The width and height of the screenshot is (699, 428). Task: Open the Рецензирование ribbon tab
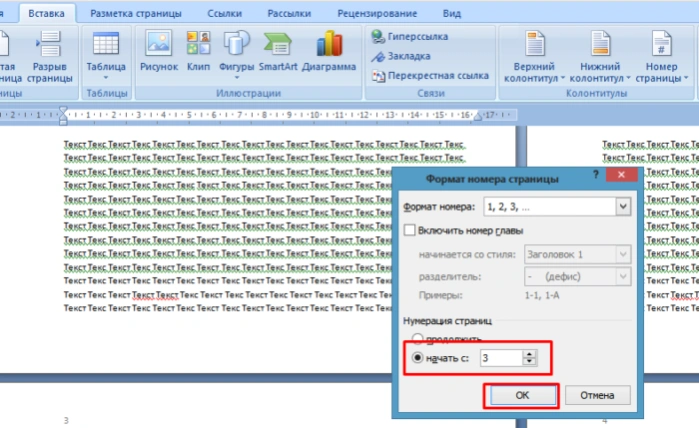pyautogui.click(x=377, y=13)
